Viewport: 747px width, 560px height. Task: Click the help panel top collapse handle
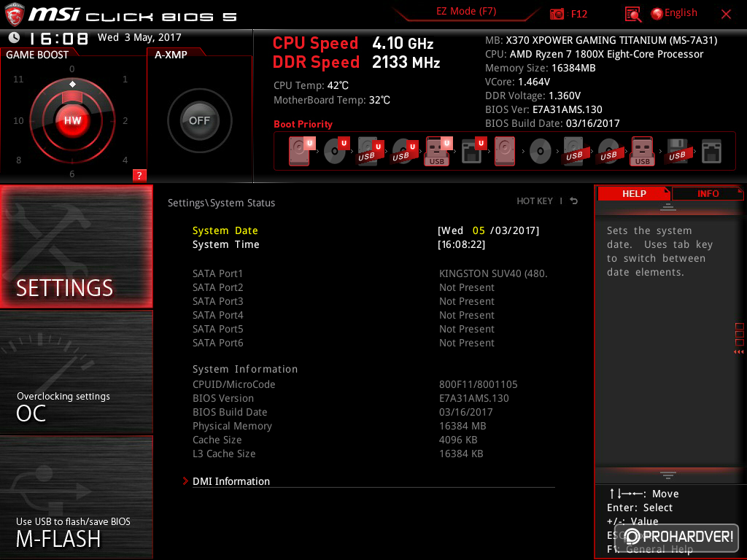pyautogui.click(x=667, y=206)
